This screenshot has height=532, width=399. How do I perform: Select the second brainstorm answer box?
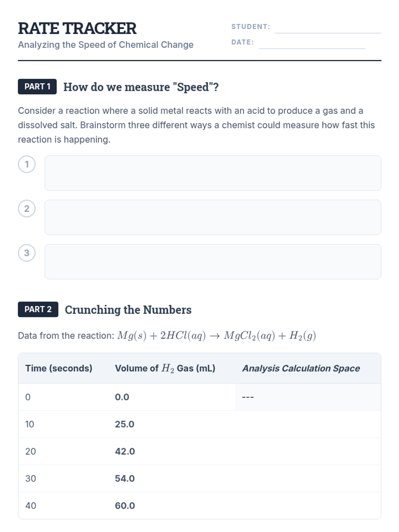pos(213,217)
